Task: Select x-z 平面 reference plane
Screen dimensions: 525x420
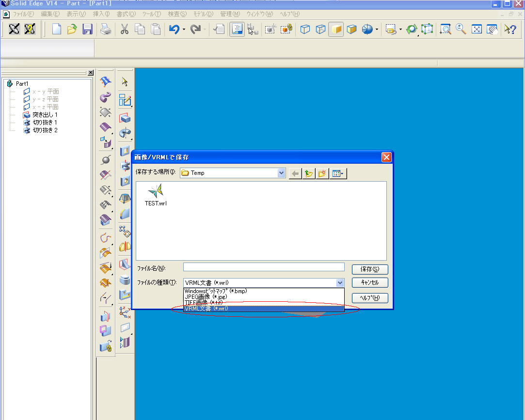Action: point(46,107)
